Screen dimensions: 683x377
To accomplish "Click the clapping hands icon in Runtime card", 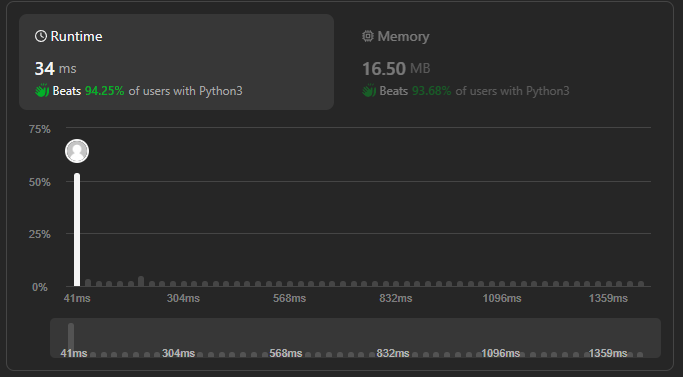I will click(42, 91).
